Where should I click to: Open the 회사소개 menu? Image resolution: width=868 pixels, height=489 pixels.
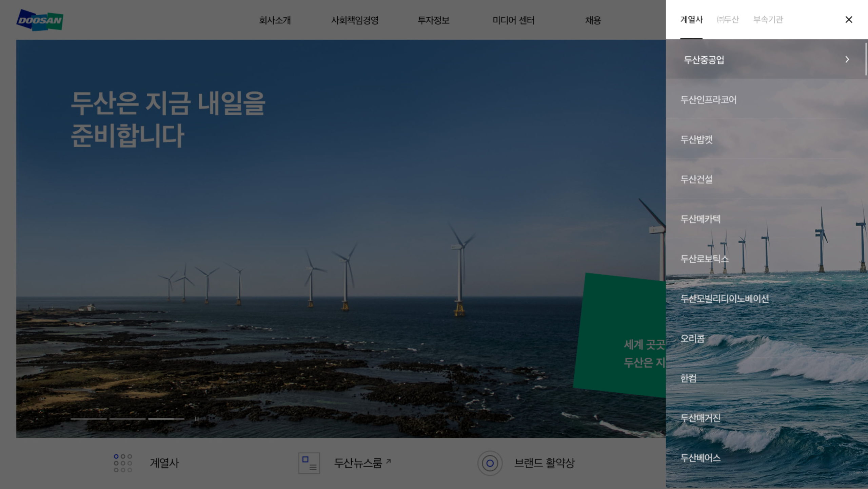275,20
